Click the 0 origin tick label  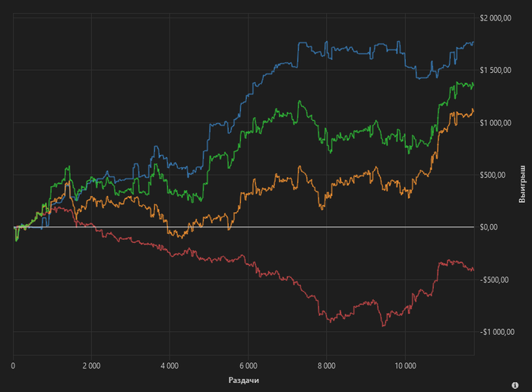coord(13,366)
